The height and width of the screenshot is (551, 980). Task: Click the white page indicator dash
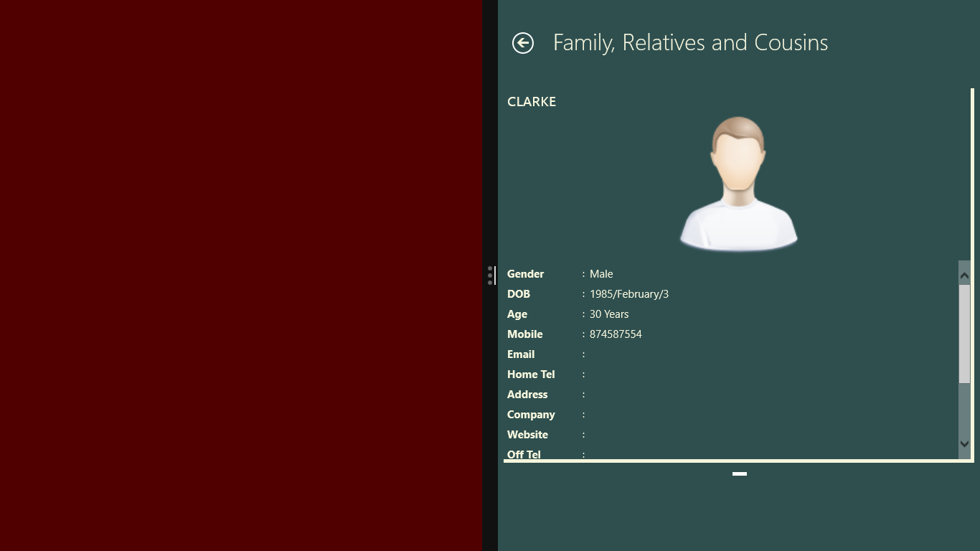740,474
